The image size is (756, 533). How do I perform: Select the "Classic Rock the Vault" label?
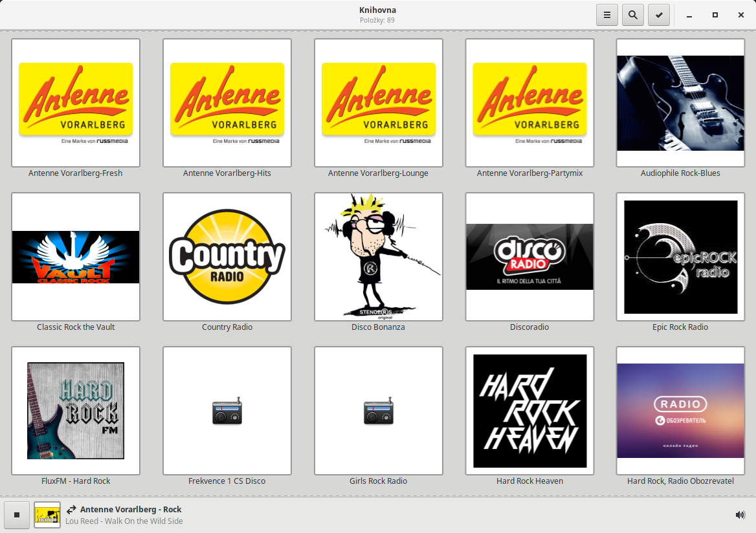tap(76, 327)
